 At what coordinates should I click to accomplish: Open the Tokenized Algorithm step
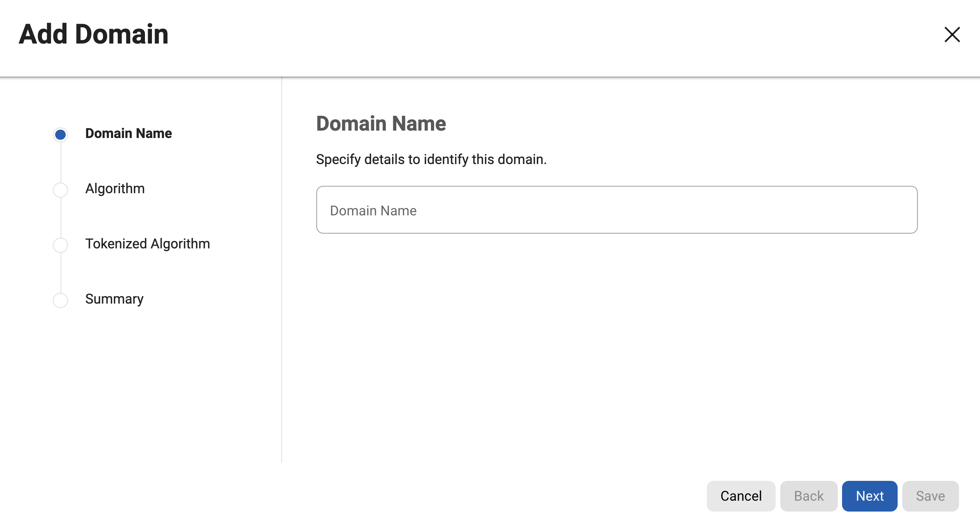[148, 244]
